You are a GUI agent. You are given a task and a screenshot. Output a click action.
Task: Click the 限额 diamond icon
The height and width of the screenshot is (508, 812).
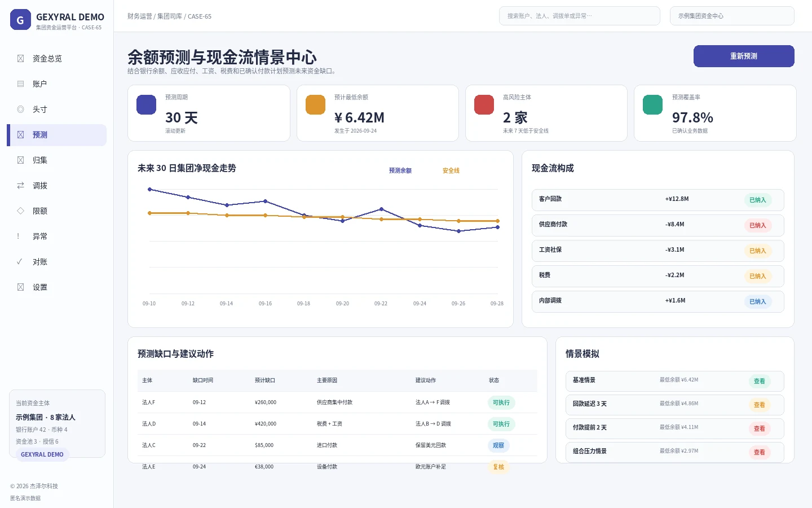(x=20, y=211)
